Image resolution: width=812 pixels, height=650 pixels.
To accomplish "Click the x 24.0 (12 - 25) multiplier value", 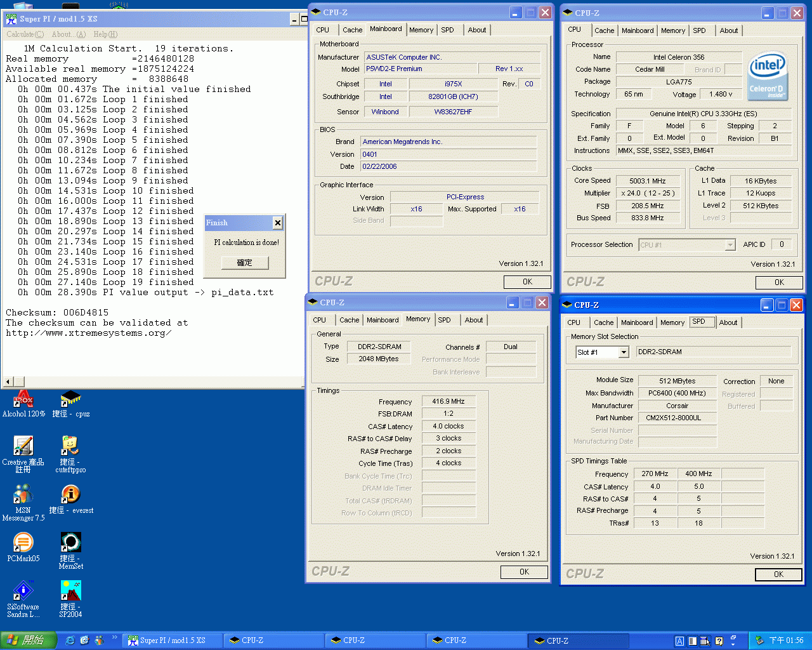I will pyautogui.click(x=648, y=193).
